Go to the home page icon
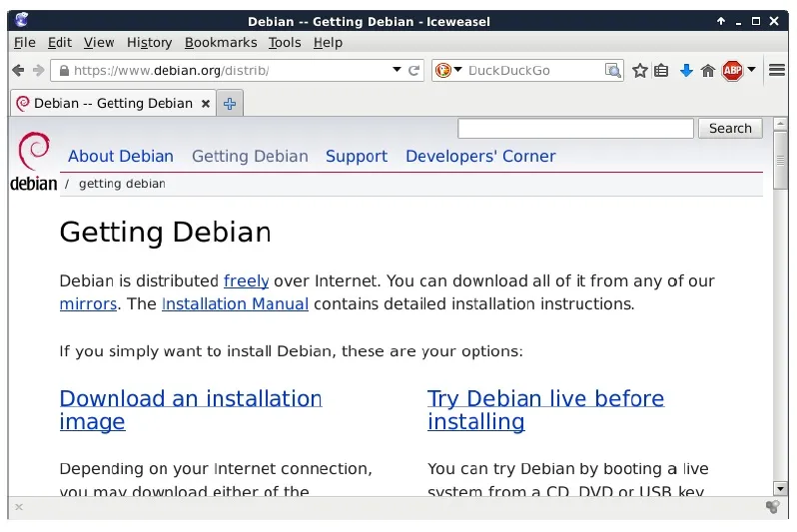Image resolution: width=797 pixels, height=532 pixels. (x=708, y=70)
